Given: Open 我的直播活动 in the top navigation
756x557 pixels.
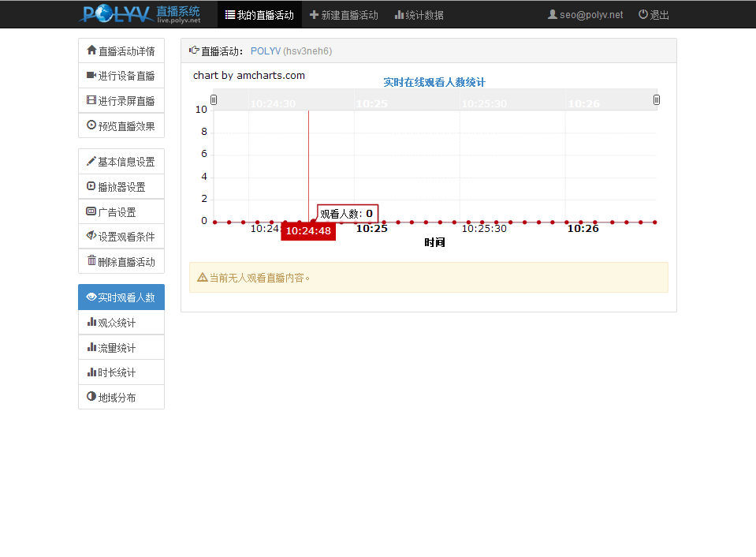Looking at the screenshot, I should 259,15.
